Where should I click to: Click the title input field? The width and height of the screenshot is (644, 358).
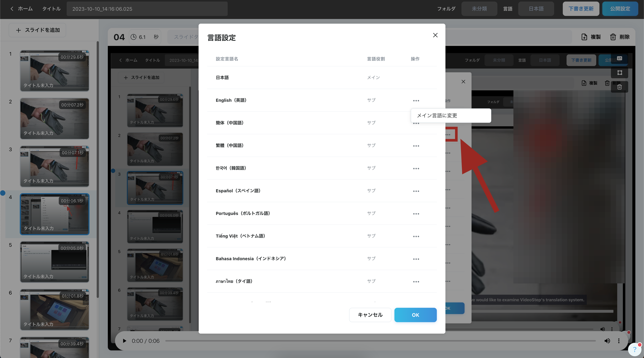point(147,9)
